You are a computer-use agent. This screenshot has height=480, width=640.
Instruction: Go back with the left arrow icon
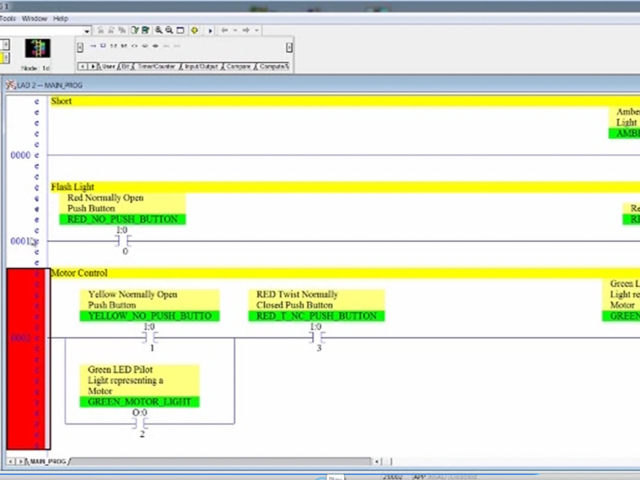tap(224, 30)
